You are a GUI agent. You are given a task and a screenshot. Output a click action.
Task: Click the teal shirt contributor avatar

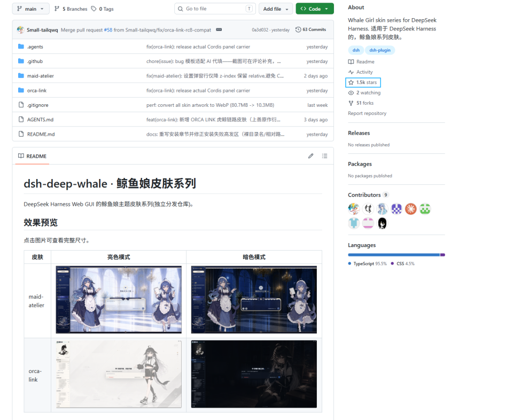(354, 223)
